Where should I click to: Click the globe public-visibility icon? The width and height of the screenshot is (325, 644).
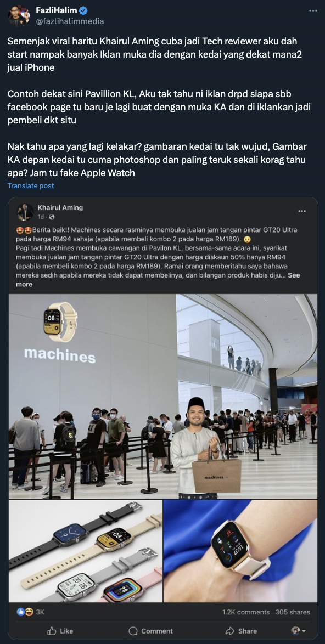(x=52, y=217)
